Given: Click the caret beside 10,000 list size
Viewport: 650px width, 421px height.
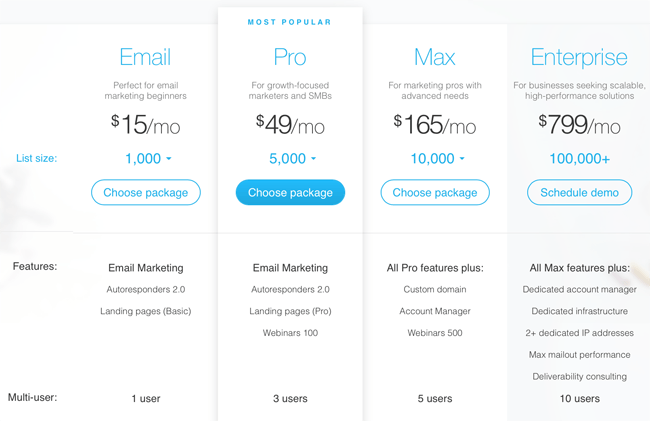Looking at the screenshot, I should click(462, 159).
